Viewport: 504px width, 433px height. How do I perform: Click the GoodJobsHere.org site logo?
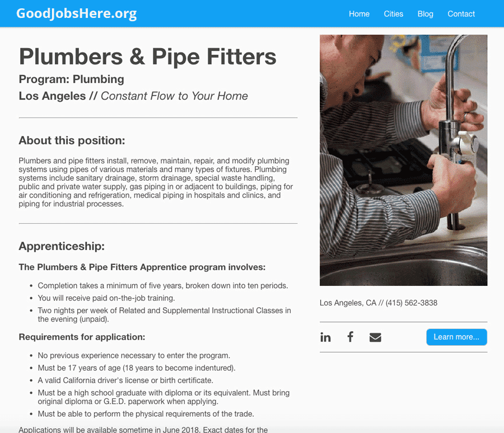pyautogui.click(x=77, y=14)
